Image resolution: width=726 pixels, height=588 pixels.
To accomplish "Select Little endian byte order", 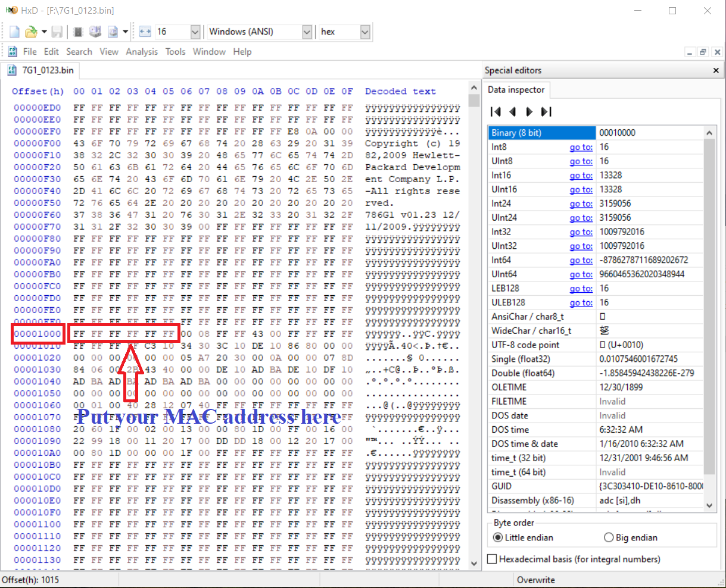I will [x=498, y=537].
